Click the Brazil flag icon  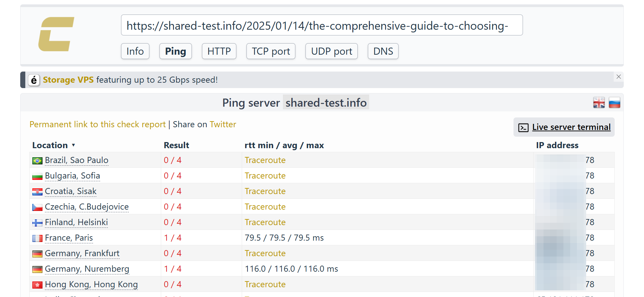coord(37,161)
